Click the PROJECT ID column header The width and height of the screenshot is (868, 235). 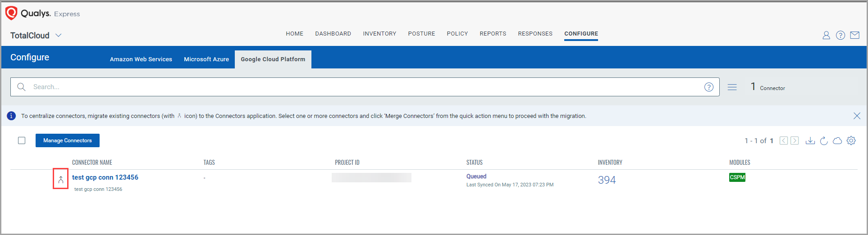pyautogui.click(x=347, y=163)
